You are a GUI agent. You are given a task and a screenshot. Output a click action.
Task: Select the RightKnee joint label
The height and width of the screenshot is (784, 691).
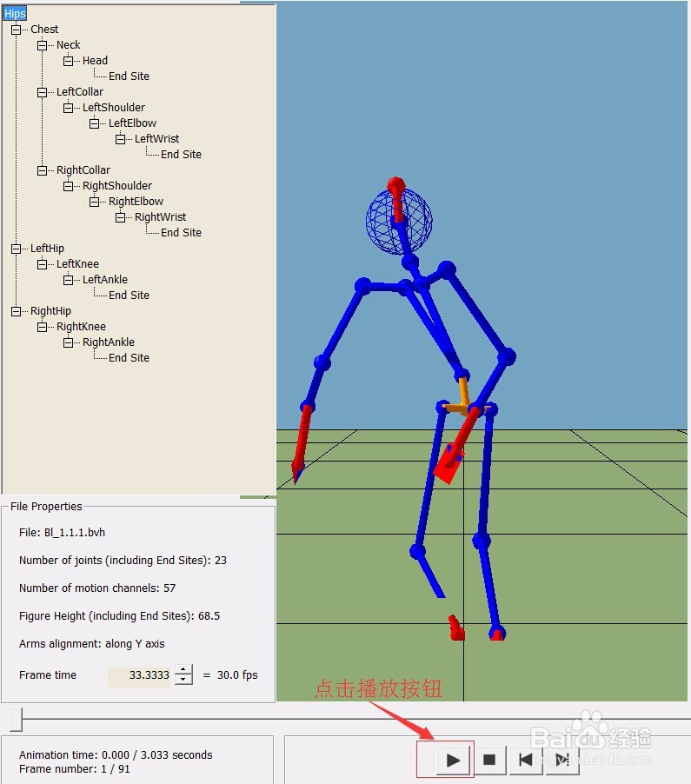tap(81, 327)
